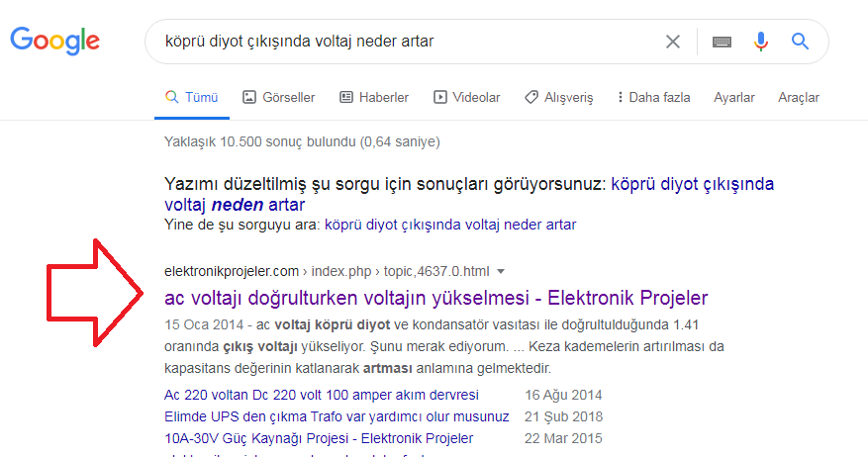Viewport: 868px width, 457px height.
Task: Expand dropdown arrow beside elektronikprojeler.com URL
Action: (x=501, y=271)
